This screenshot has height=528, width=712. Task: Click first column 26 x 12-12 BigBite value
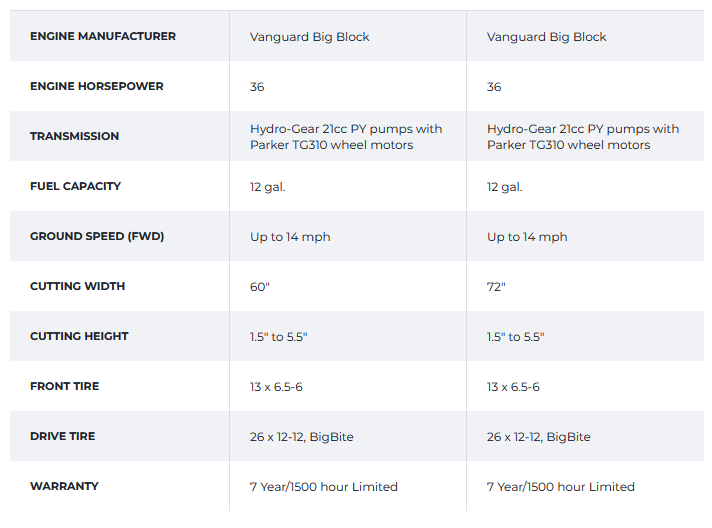[x=301, y=437]
